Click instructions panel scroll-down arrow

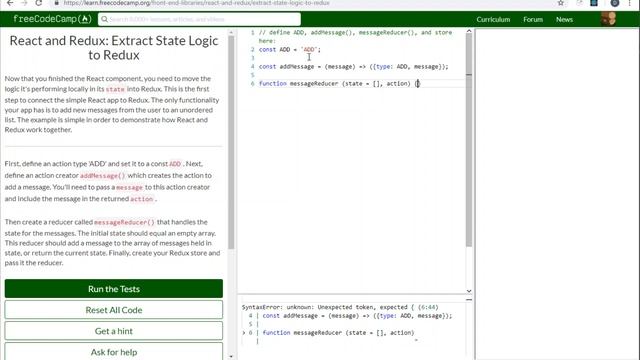coord(231,356)
